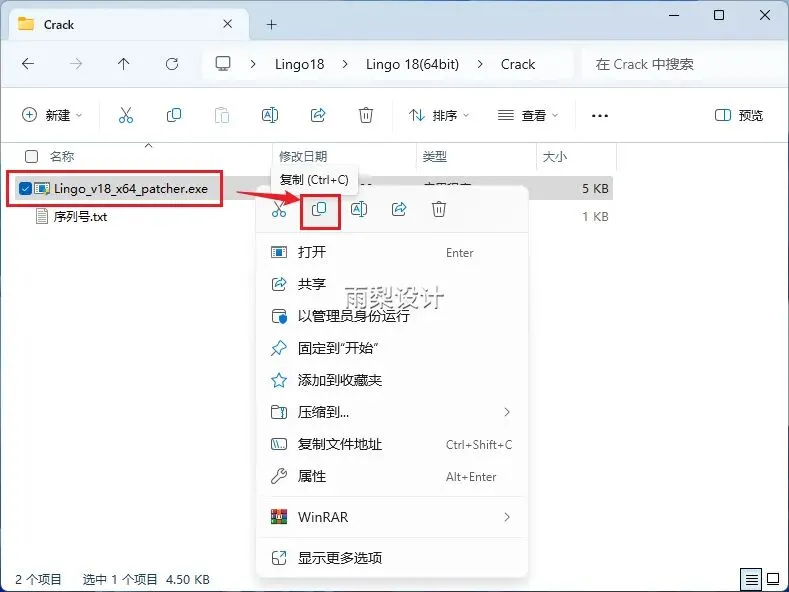Viewport: 789px width, 592px height.
Task: Open the 查看 view dropdown
Action: tap(528, 115)
